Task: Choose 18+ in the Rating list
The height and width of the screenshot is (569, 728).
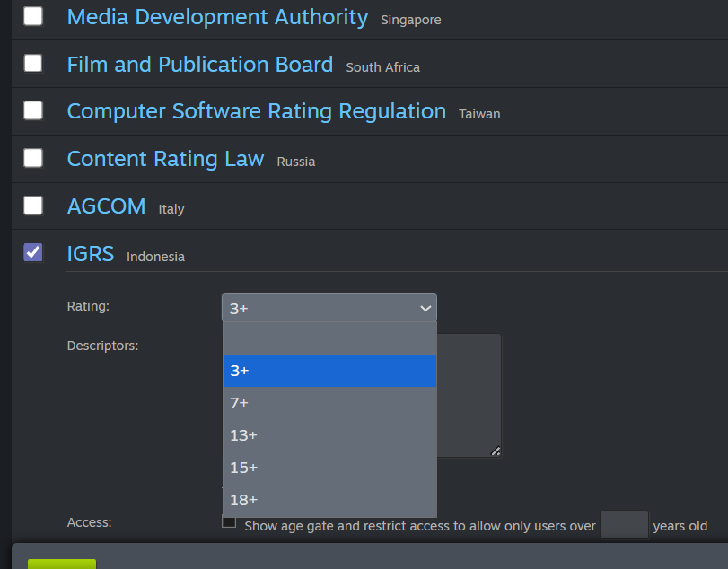Action: point(329,500)
